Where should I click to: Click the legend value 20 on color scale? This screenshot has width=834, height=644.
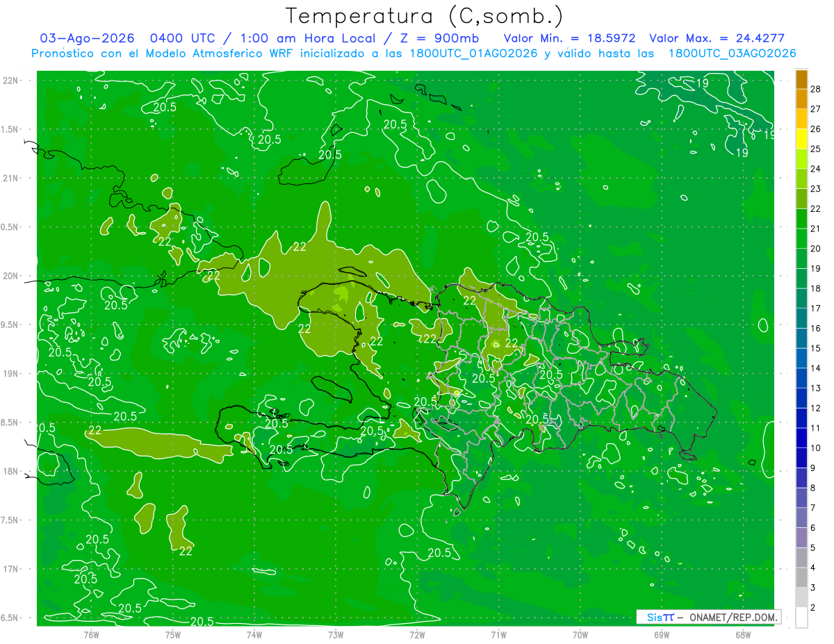[815, 248]
